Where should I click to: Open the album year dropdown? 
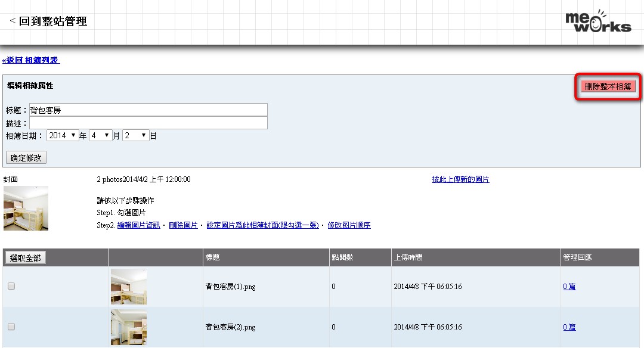tap(63, 136)
